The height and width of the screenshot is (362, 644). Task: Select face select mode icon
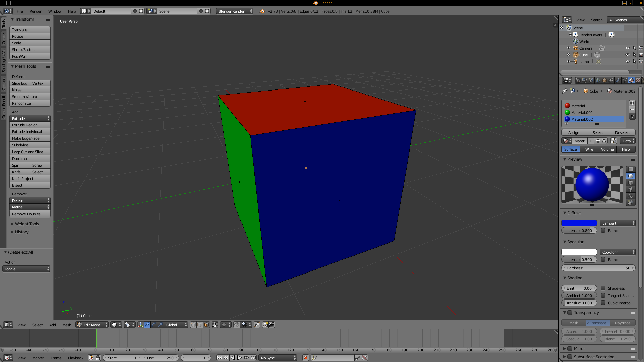click(x=207, y=325)
